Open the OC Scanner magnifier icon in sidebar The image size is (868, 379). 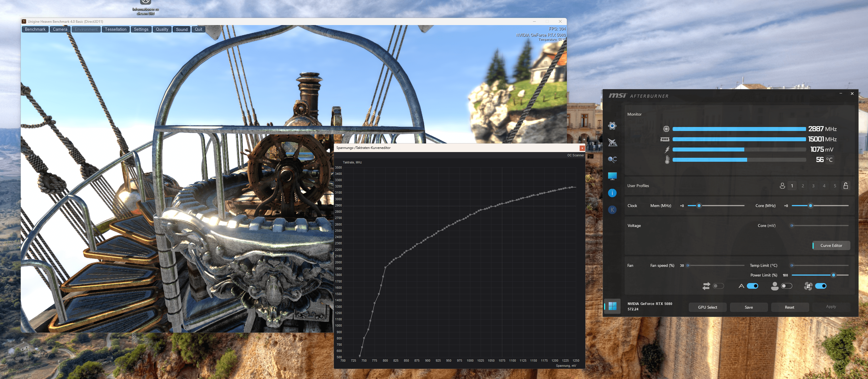[x=612, y=159]
